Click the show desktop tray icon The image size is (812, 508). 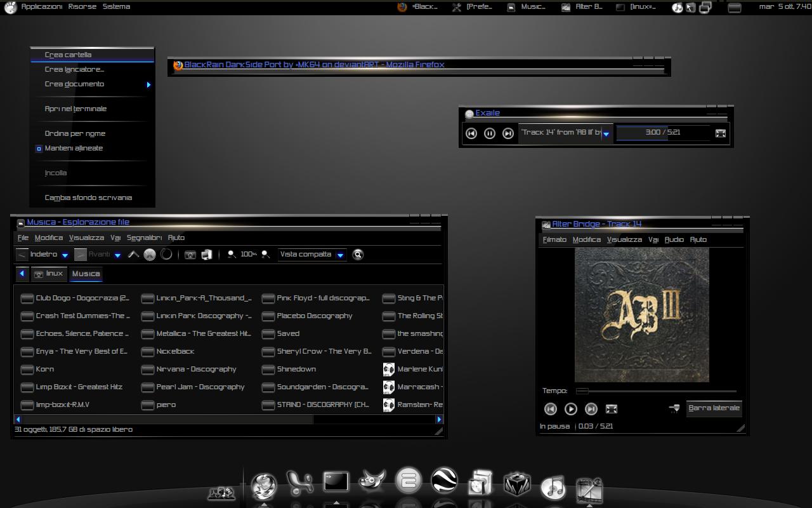pyautogui.click(x=734, y=8)
